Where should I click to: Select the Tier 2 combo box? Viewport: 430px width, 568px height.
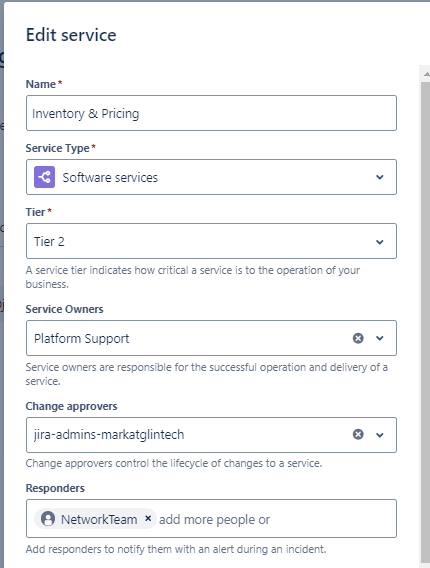click(211, 241)
